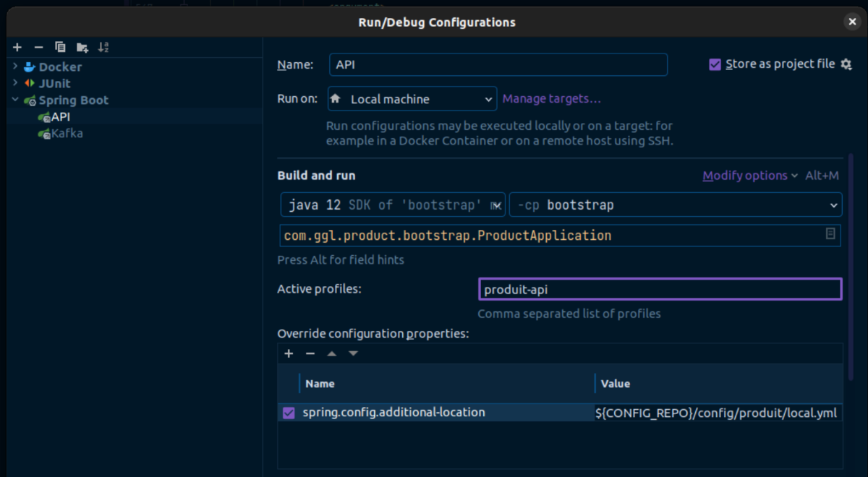Click the Manage targets link
This screenshot has width=868, height=477.
click(551, 99)
